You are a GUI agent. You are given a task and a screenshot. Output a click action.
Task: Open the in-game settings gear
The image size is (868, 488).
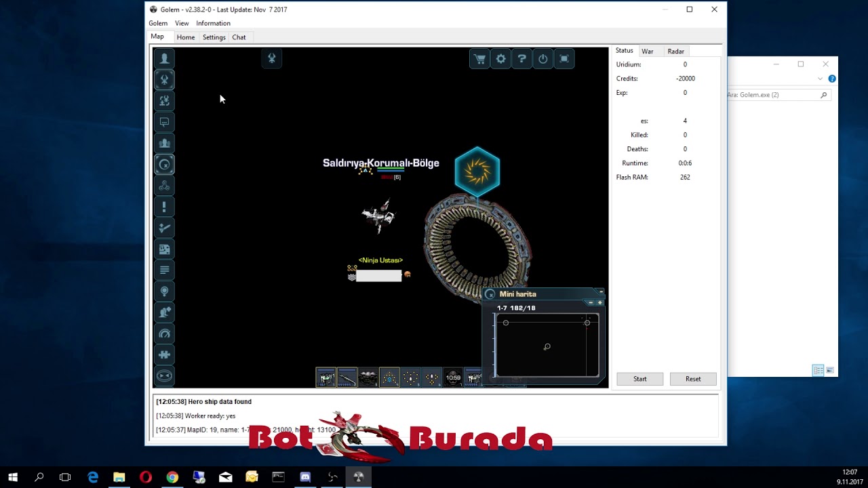[500, 59]
